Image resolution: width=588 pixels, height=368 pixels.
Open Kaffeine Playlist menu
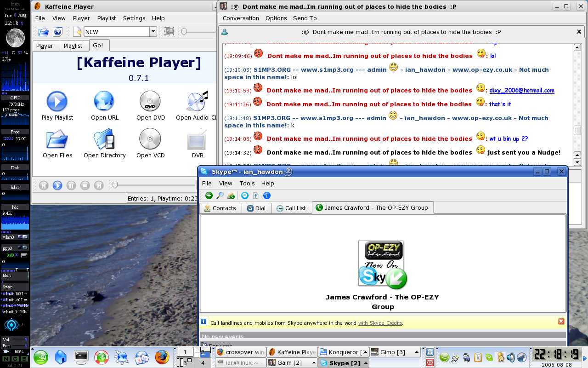106,18
